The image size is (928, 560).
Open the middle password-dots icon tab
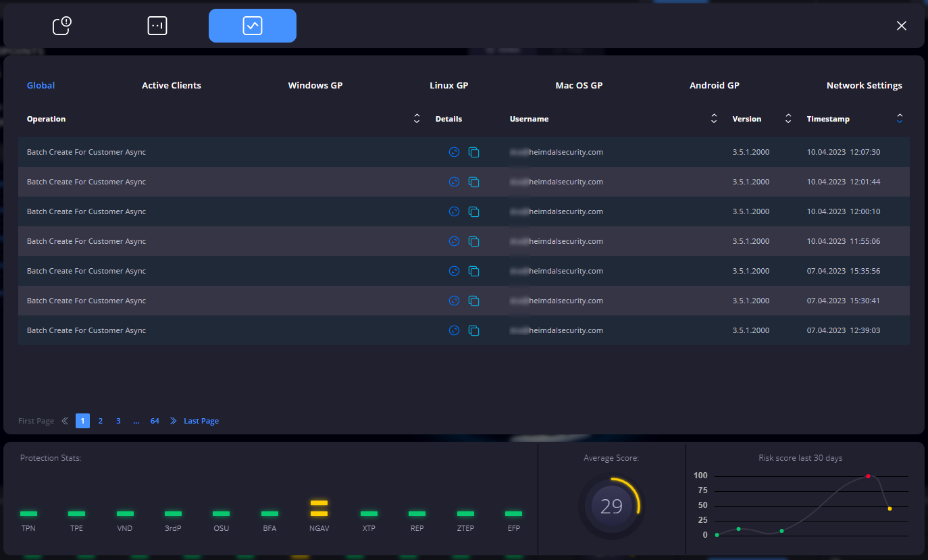[157, 26]
